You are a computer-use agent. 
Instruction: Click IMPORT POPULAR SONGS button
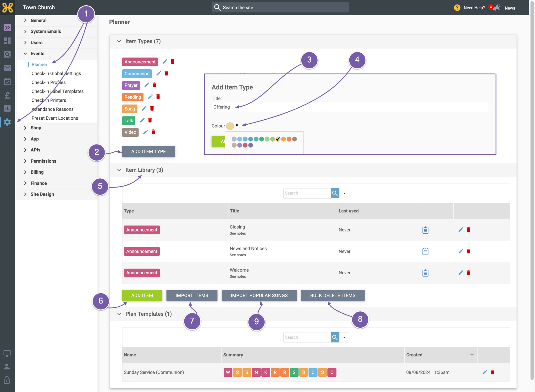(x=259, y=295)
